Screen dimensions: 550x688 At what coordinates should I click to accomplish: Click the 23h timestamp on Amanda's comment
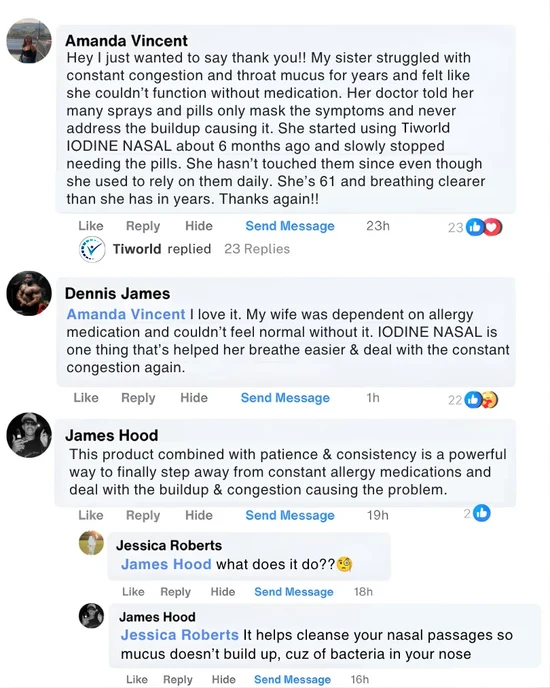pyautogui.click(x=378, y=226)
